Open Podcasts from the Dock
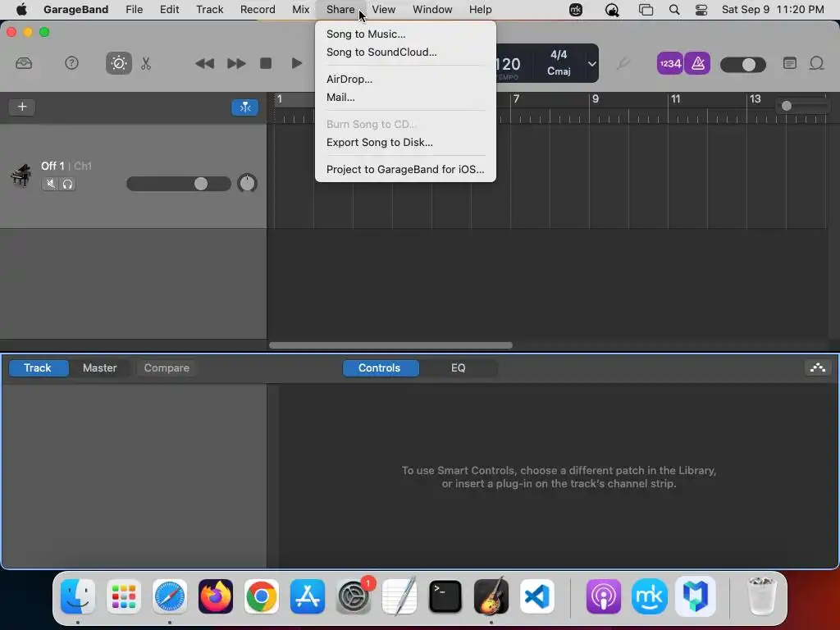This screenshot has height=630, width=840. pos(603,596)
